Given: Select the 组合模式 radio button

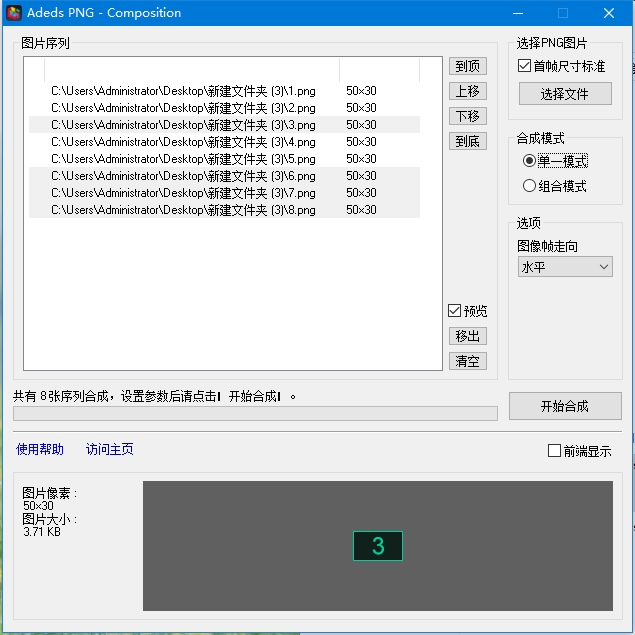Looking at the screenshot, I should coord(554,186).
